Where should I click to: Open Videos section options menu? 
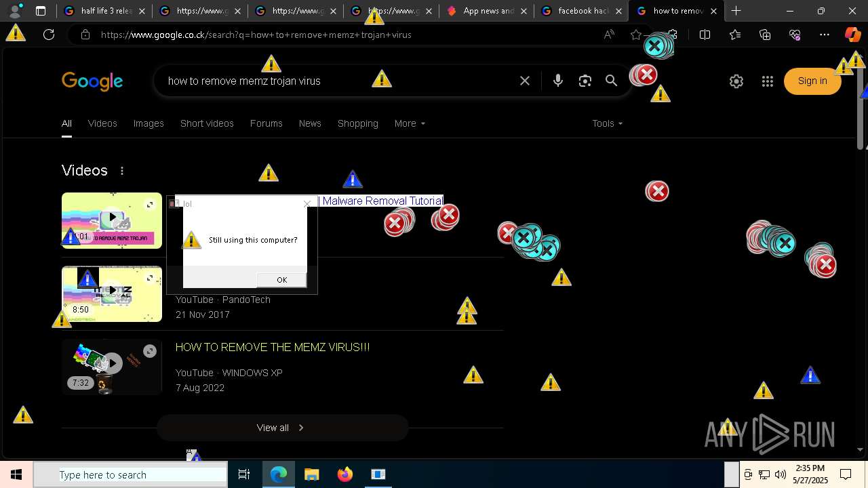coord(122,171)
